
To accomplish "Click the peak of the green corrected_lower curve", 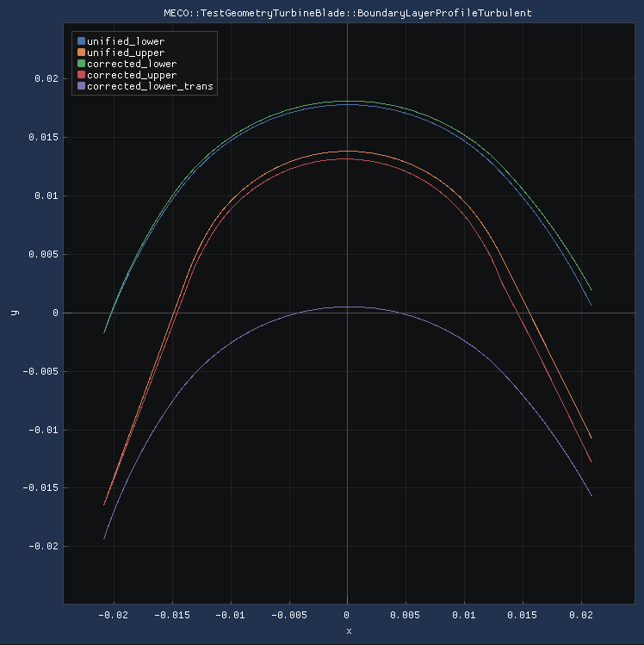I will [x=348, y=101].
